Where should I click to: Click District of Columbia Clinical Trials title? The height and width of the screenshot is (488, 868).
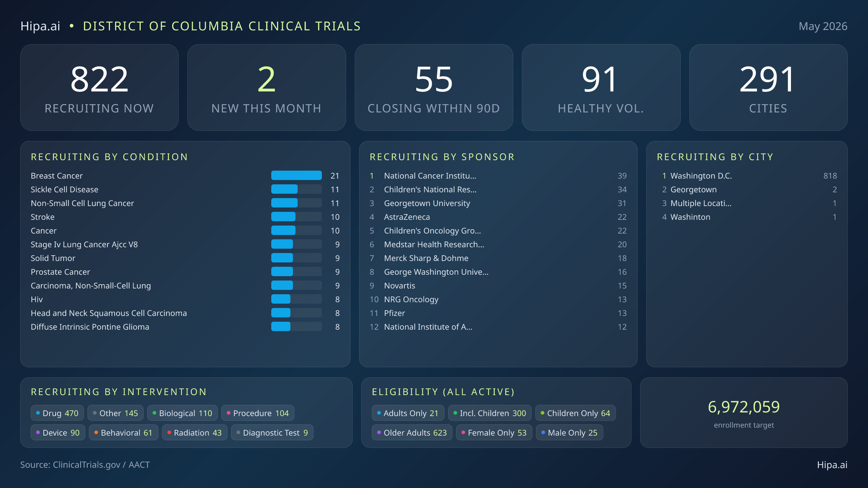click(222, 26)
